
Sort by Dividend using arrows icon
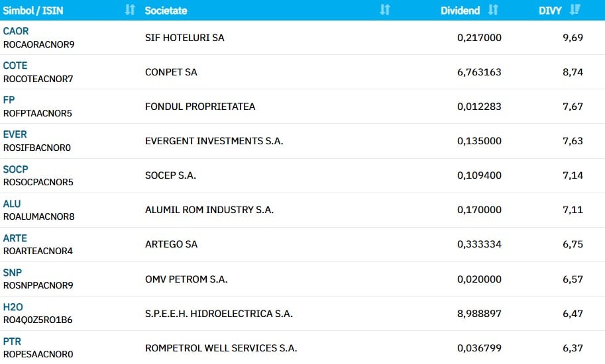coord(493,10)
